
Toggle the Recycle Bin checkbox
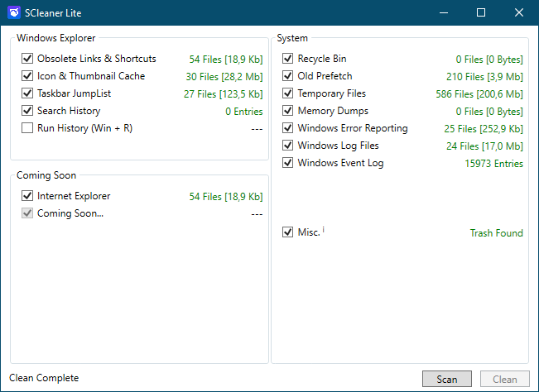click(287, 59)
